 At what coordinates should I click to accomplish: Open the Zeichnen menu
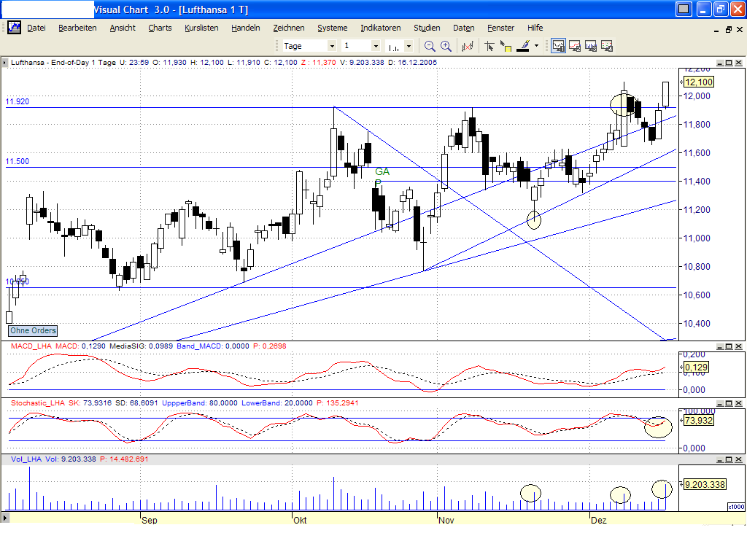coord(289,28)
